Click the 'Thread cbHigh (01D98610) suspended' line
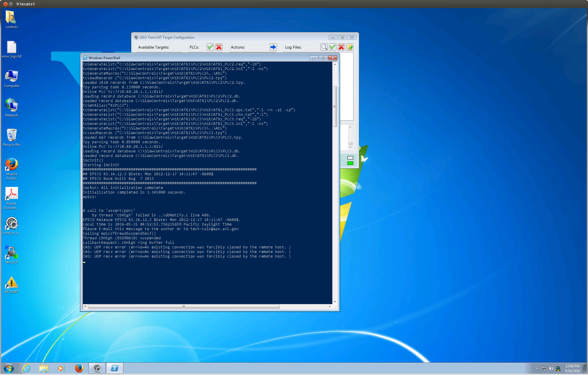The width and height of the screenshot is (588, 375). click(122, 238)
